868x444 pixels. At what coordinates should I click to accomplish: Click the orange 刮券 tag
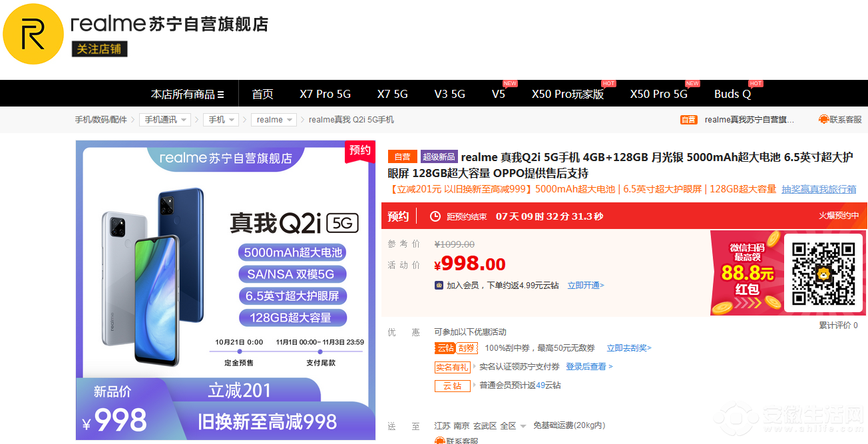[x=467, y=348]
